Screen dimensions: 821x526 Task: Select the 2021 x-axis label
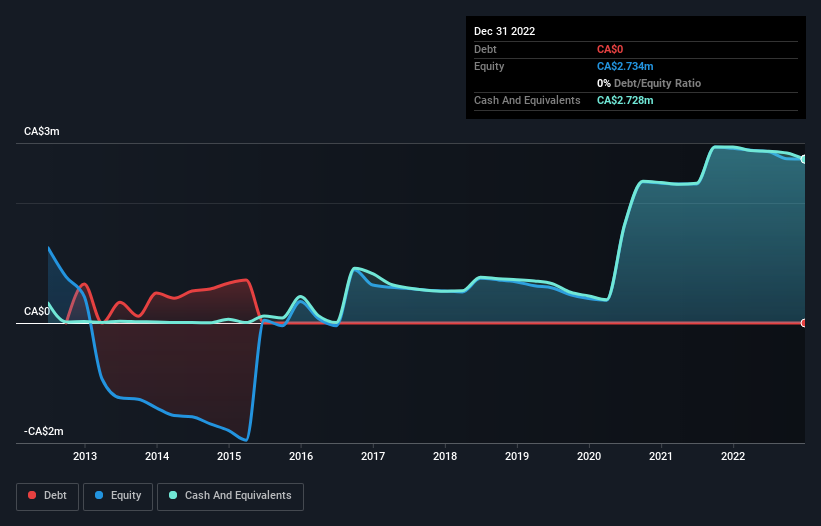point(661,456)
